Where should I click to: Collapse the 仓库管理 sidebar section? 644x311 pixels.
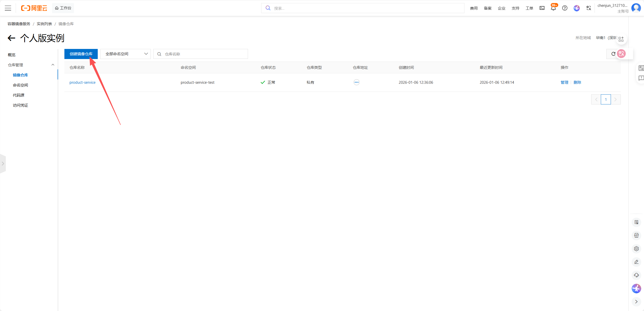(x=53, y=65)
